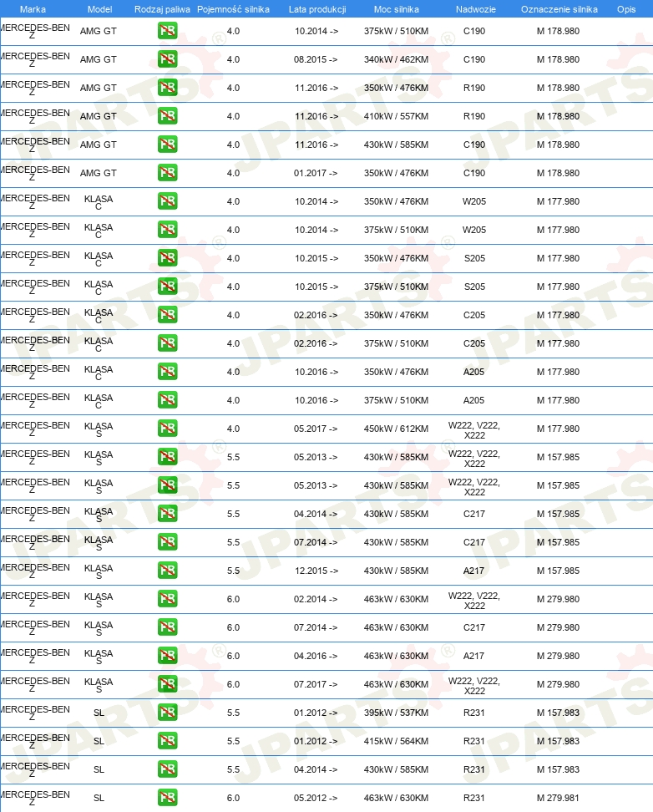The height and width of the screenshot is (812, 653).
Task: Click the Rodzaj paliwa column header
Action: (162, 9)
